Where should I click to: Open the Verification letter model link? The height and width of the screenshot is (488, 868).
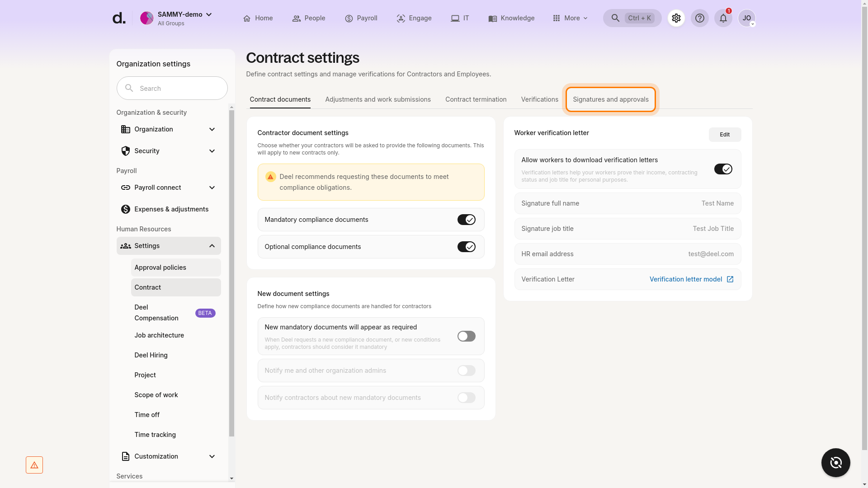point(686,279)
